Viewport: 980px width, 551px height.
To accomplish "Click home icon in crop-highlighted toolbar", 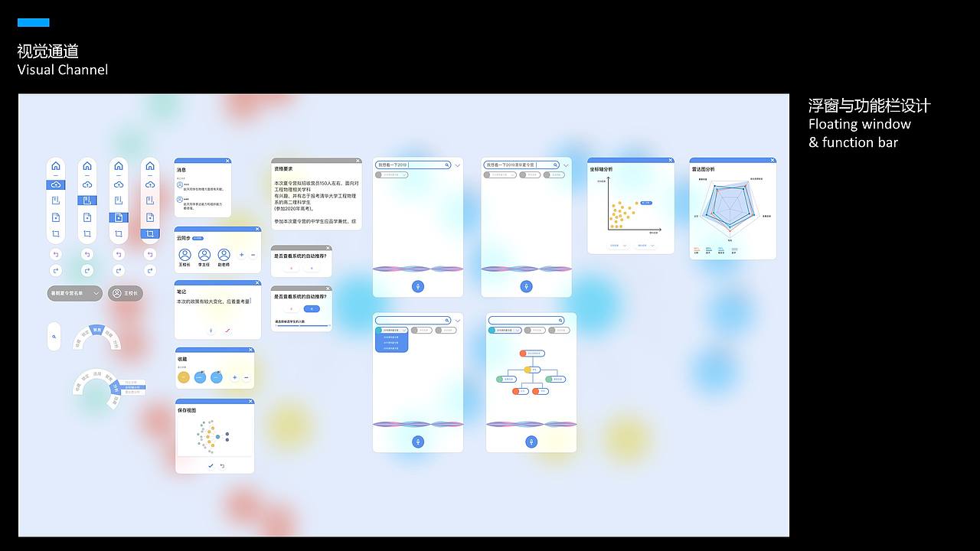I will [x=150, y=166].
